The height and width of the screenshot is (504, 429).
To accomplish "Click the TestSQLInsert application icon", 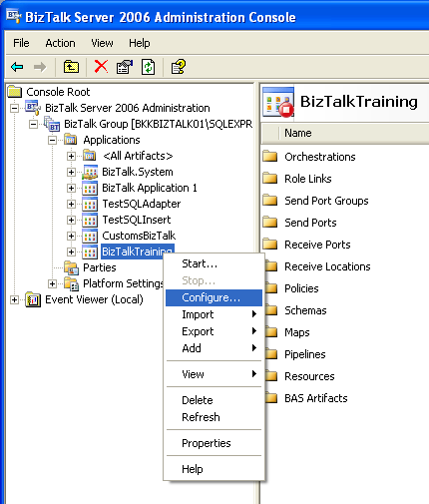I will coord(90,220).
